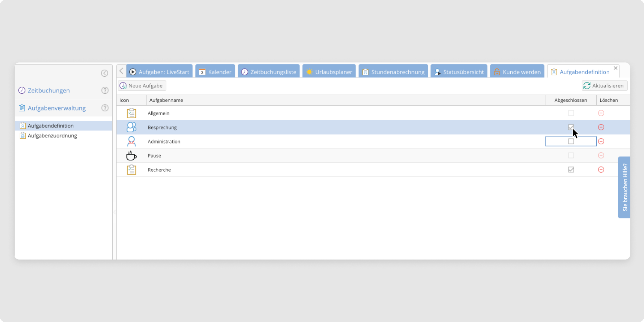Viewport: 644px width, 322px height.
Task: Click the Neue Aufgabe button
Action: click(142, 86)
